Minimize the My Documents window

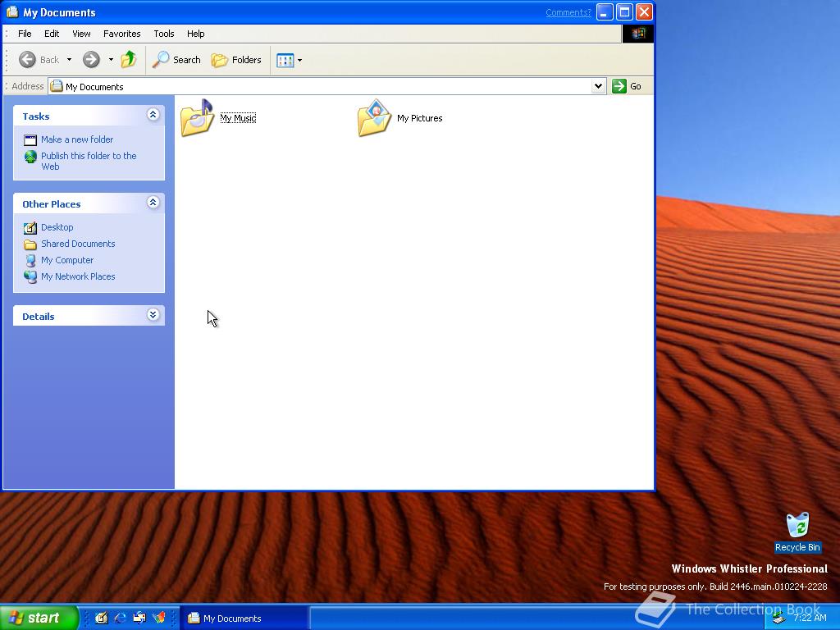coord(605,11)
